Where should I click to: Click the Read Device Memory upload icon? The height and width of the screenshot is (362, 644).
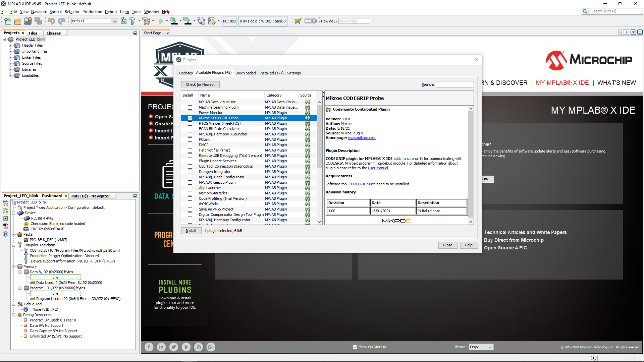tap(187, 21)
